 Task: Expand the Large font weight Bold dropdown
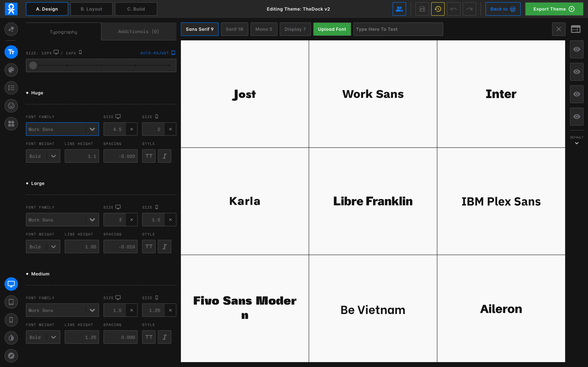point(43,247)
